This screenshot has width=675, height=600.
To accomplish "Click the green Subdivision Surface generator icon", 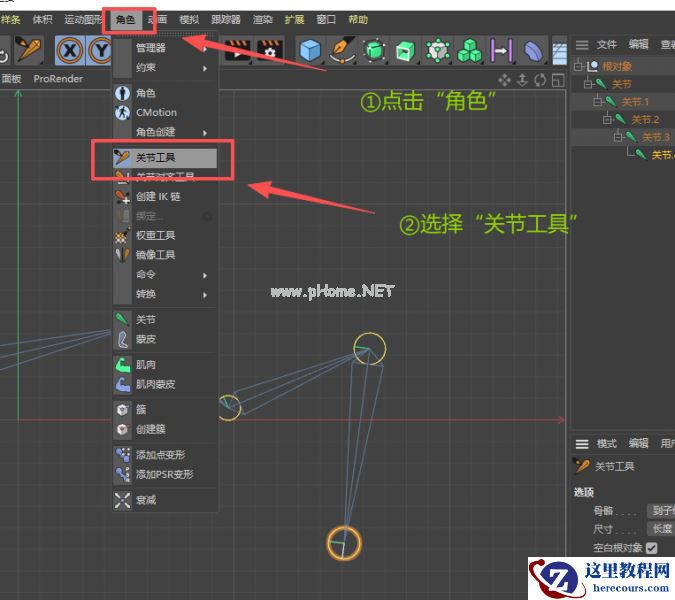I will [x=374, y=50].
